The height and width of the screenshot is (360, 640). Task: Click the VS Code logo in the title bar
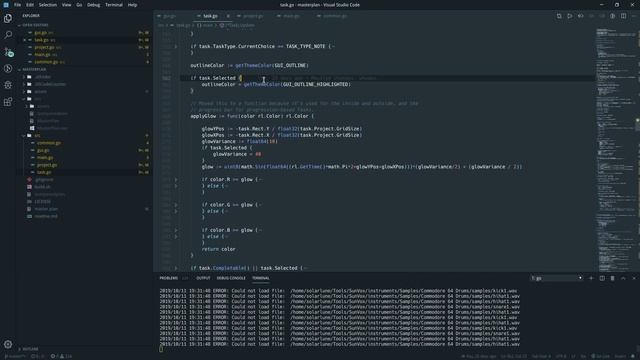6,5
